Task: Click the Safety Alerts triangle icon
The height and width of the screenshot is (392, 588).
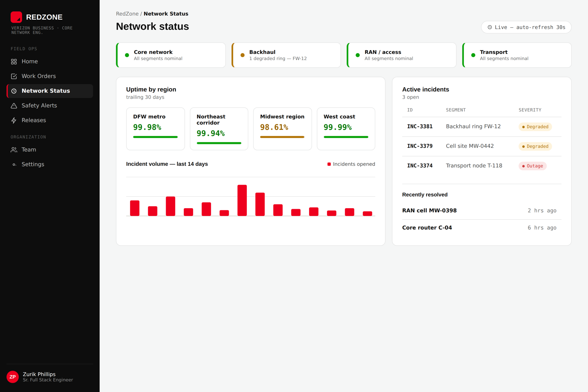Action: (14, 106)
